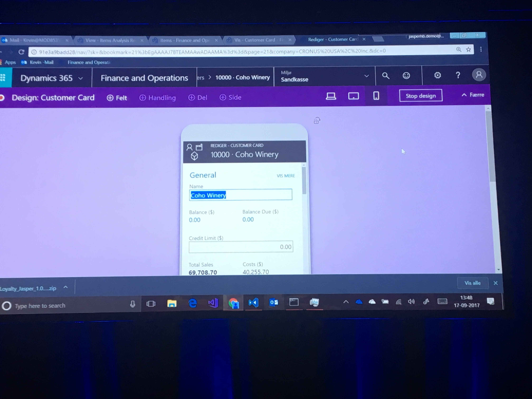
Task: Open the Kevin - Mail bookmark
Action: (x=37, y=63)
